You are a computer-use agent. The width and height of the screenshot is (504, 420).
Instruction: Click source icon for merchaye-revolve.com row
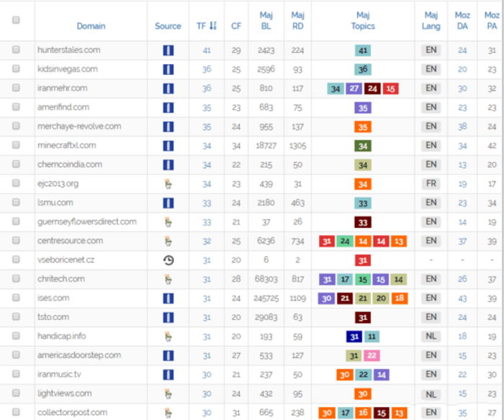(168, 127)
